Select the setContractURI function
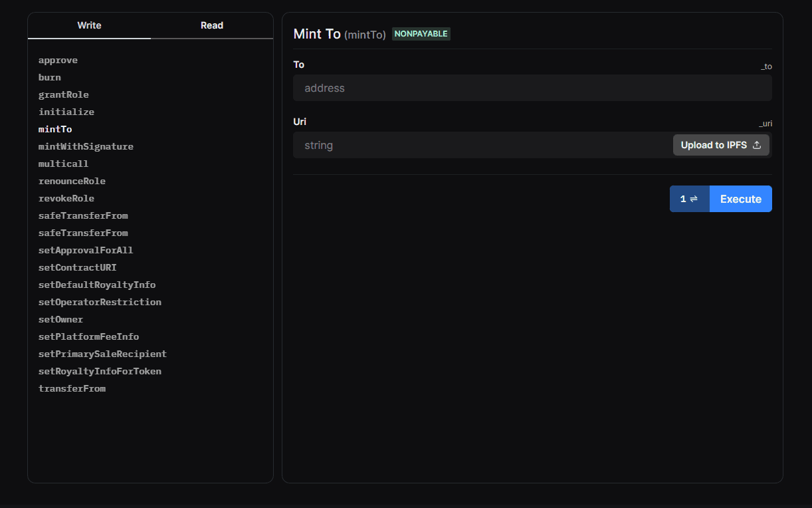Viewport: 812px width, 508px height. [78, 267]
